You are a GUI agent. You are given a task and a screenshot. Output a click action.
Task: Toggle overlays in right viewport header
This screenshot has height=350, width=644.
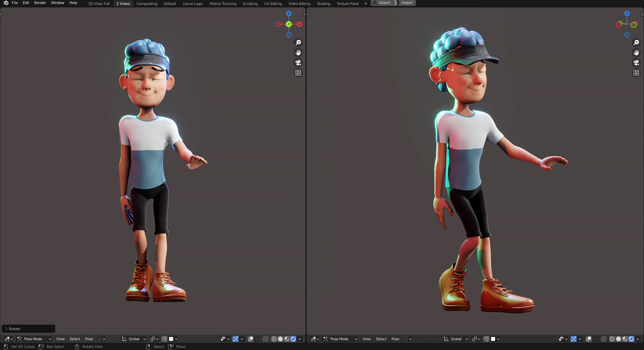(x=588, y=339)
